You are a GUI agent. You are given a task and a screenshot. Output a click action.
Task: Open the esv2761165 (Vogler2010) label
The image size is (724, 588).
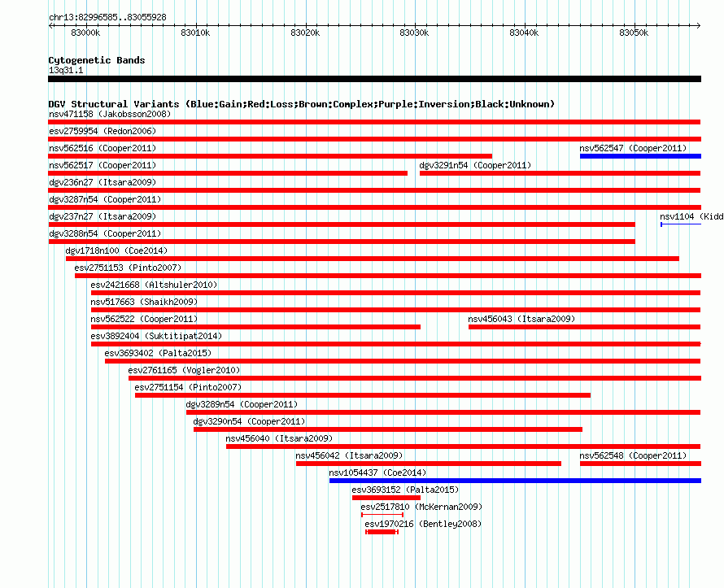[x=184, y=370]
